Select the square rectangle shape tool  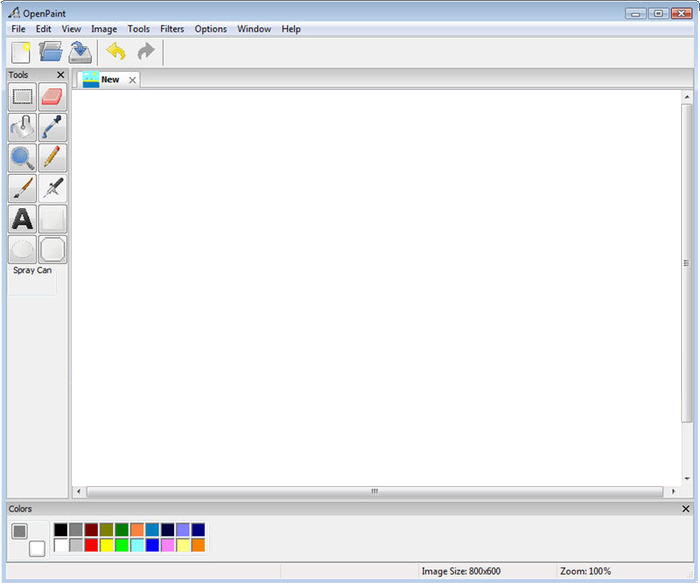click(53, 219)
